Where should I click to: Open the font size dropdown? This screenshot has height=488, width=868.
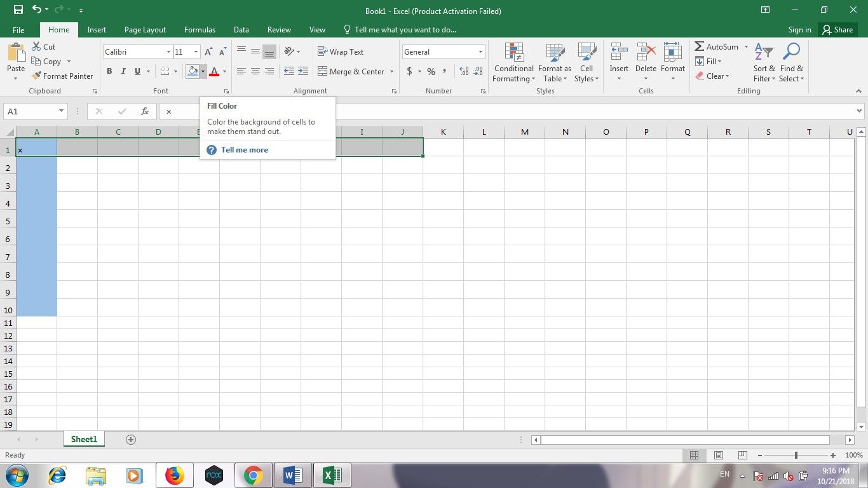point(196,52)
